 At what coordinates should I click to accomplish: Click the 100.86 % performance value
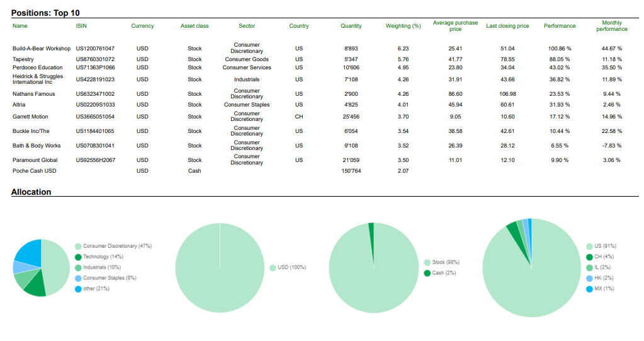560,49
